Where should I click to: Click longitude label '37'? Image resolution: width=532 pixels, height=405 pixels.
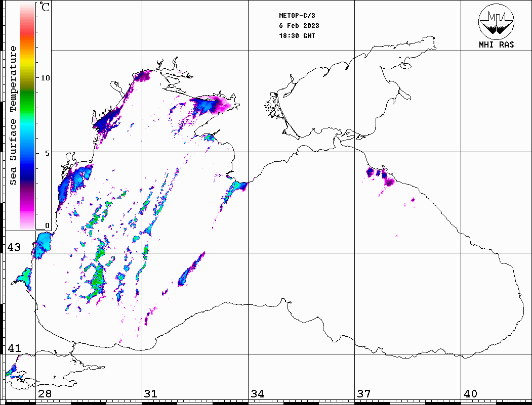pyautogui.click(x=364, y=394)
